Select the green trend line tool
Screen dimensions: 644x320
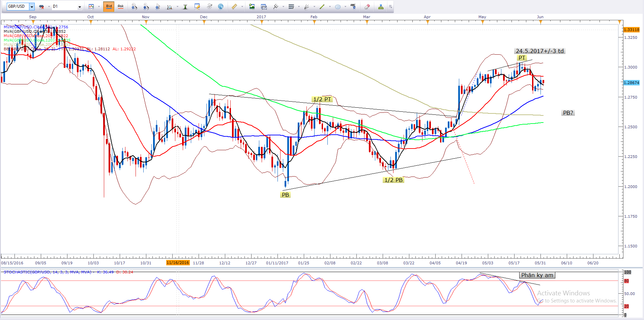tap(322, 6)
